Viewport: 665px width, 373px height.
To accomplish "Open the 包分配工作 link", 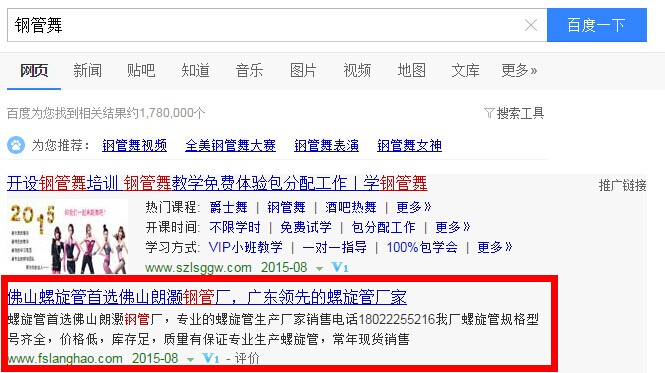I will 383,227.
